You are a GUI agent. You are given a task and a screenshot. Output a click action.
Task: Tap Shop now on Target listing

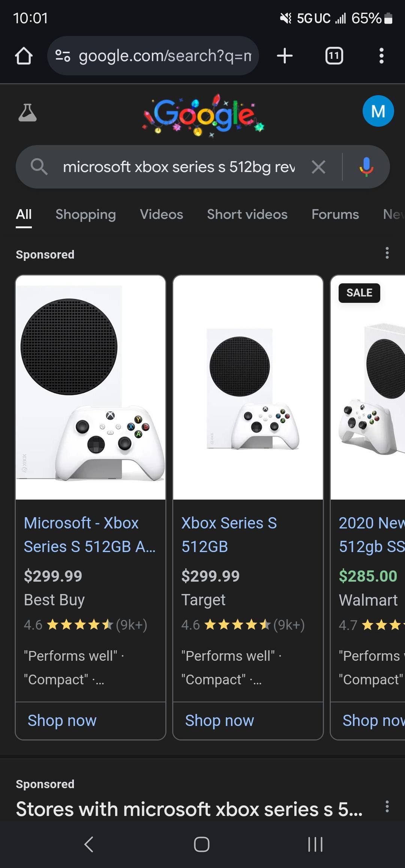(220, 720)
